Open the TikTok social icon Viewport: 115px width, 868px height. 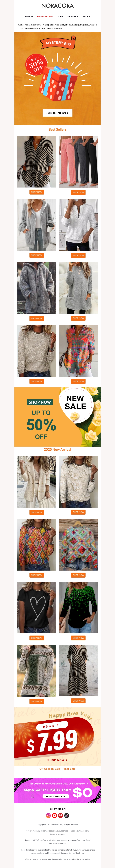point(67,815)
